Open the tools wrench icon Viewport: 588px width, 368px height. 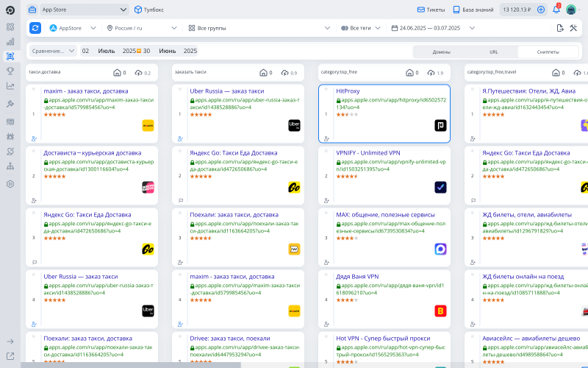pyautogui.click(x=574, y=28)
